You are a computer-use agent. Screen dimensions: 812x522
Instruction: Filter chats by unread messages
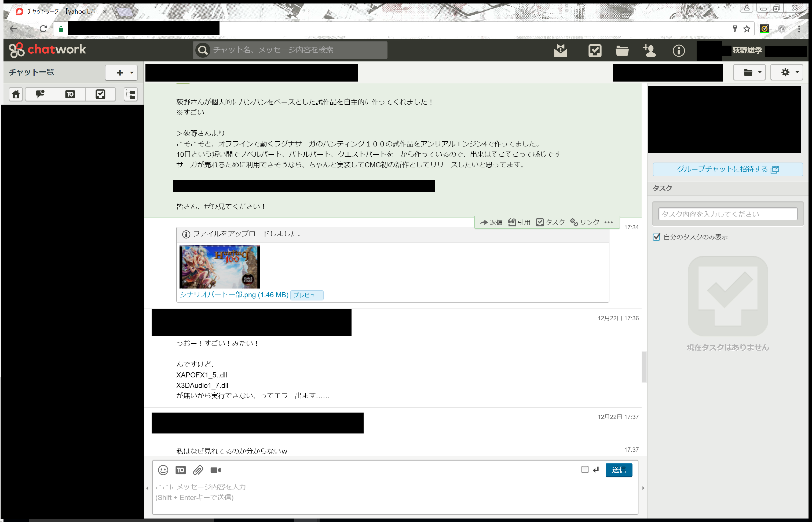[39, 94]
